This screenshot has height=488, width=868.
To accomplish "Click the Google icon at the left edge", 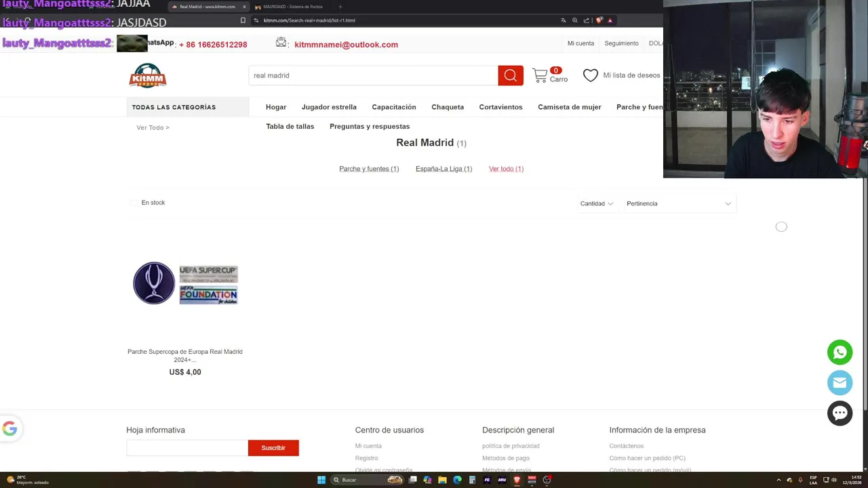I will pyautogui.click(x=9, y=428).
